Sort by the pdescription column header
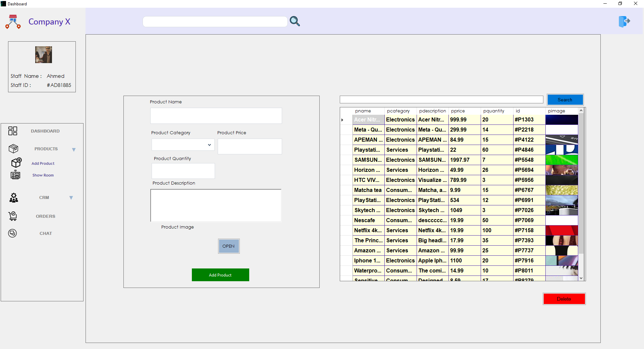644x349 pixels. (x=432, y=111)
